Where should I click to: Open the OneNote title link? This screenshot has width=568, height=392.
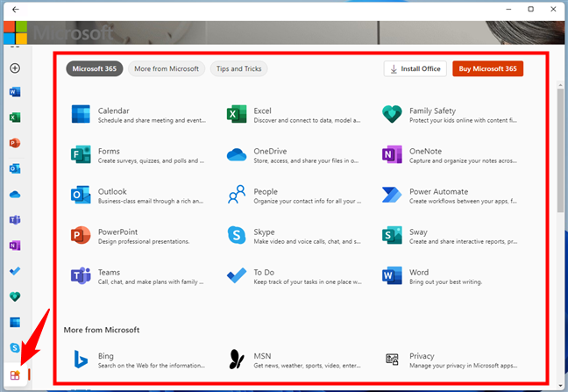click(x=425, y=151)
